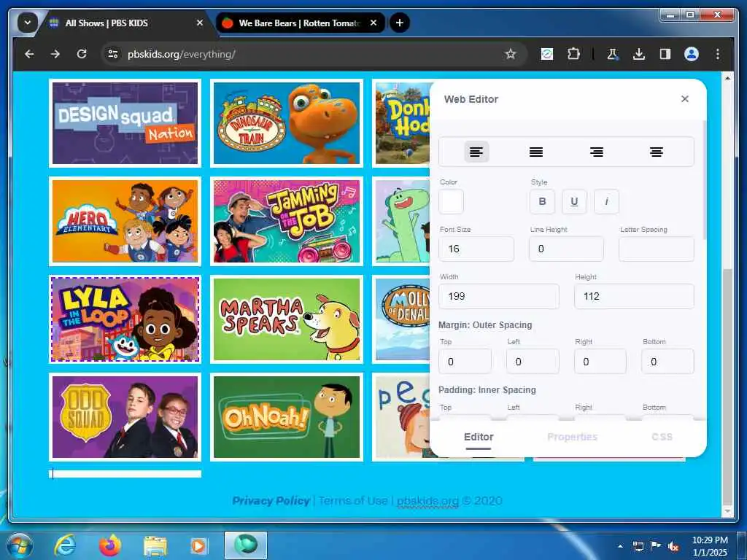Click the Font Size field
Image resolution: width=747 pixels, height=560 pixels.
point(476,249)
